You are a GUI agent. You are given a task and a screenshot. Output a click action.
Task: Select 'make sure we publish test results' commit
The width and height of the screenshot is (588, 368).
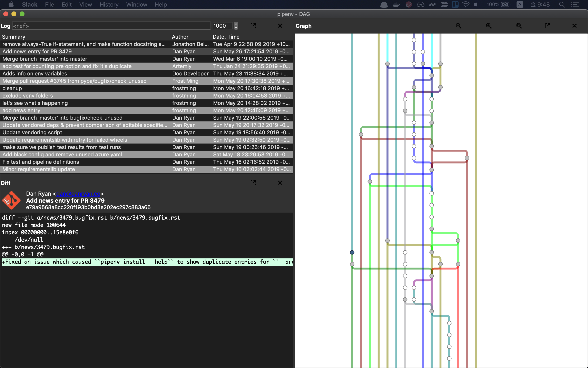147,147
